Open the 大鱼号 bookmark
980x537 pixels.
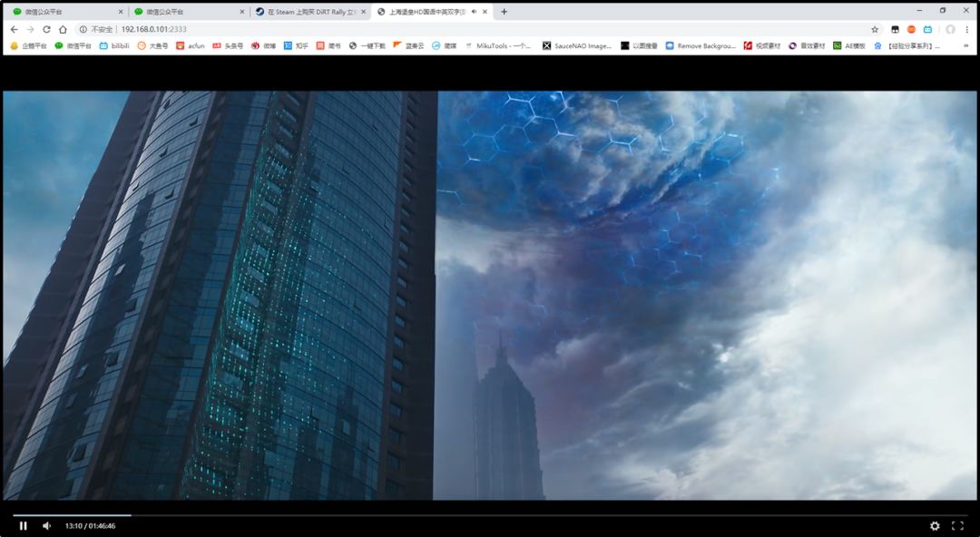pos(152,45)
